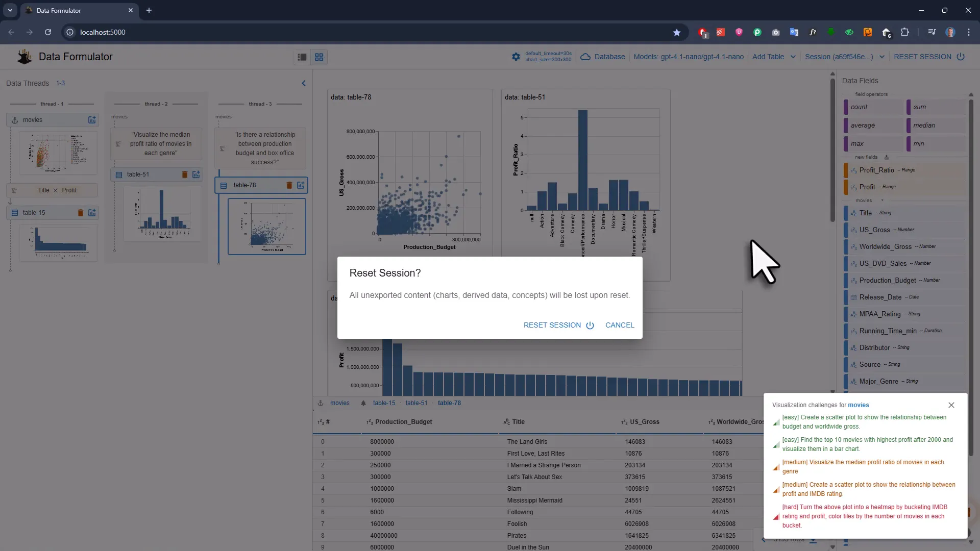980x551 pixels.
Task: Close the visualization challenges popup
Action: pos(951,405)
